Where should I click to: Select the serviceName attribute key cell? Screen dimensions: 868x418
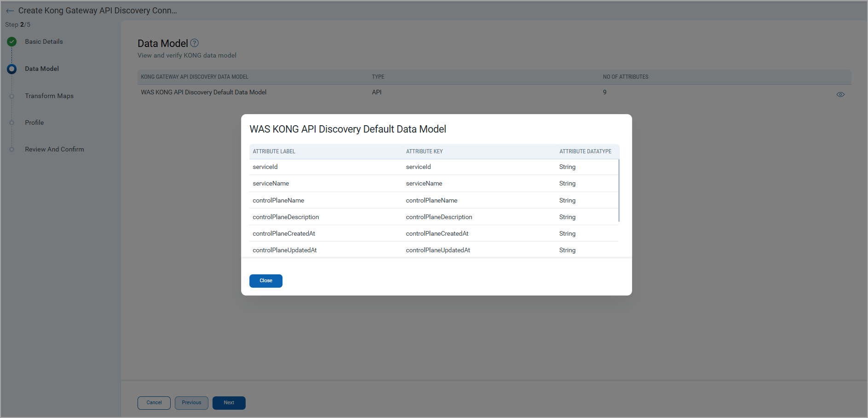(x=424, y=183)
